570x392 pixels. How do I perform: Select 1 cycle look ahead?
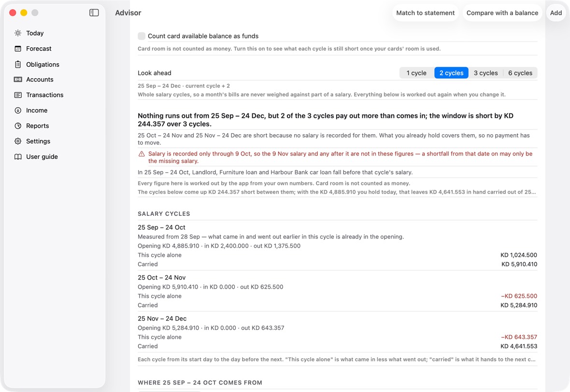tap(416, 73)
